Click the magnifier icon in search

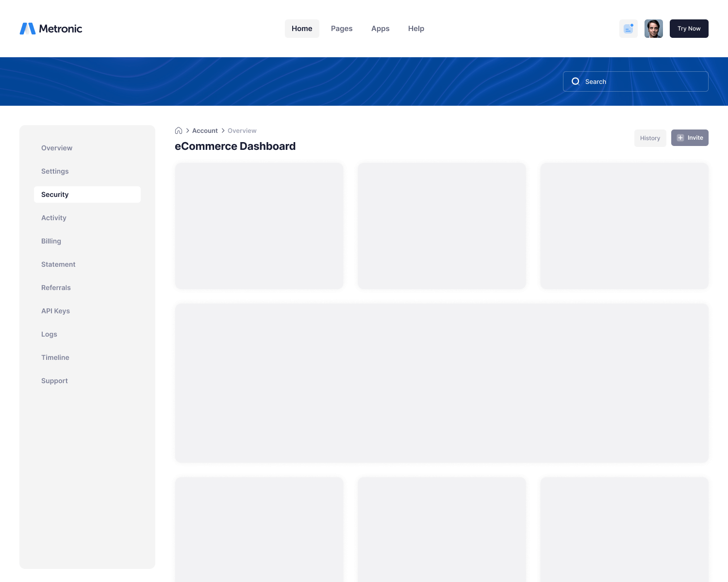pos(576,81)
